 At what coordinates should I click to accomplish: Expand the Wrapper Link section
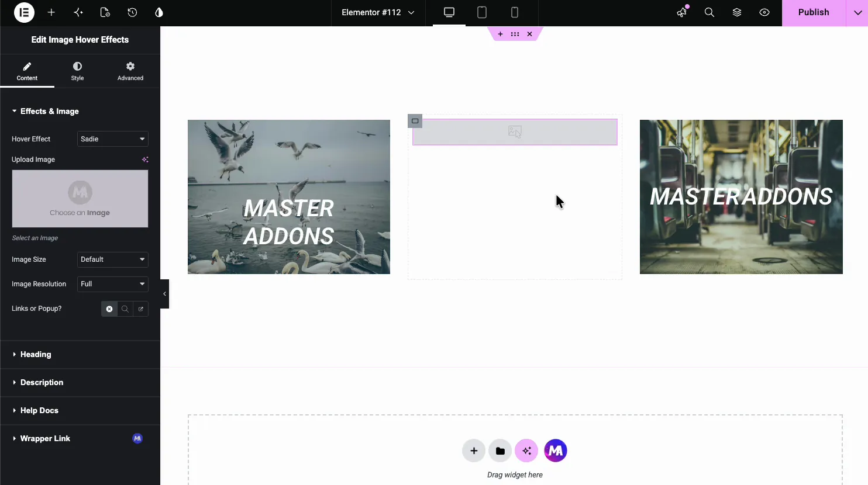click(80, 439)
